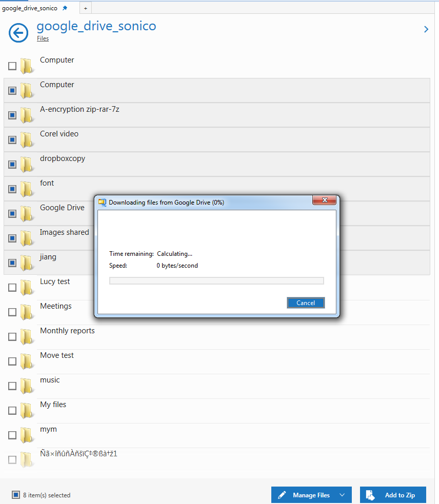Uncheck the Google Drive folder checkbox
This screenshot has height=504, width=439.
pyautogui.click(x=12, y=213)
